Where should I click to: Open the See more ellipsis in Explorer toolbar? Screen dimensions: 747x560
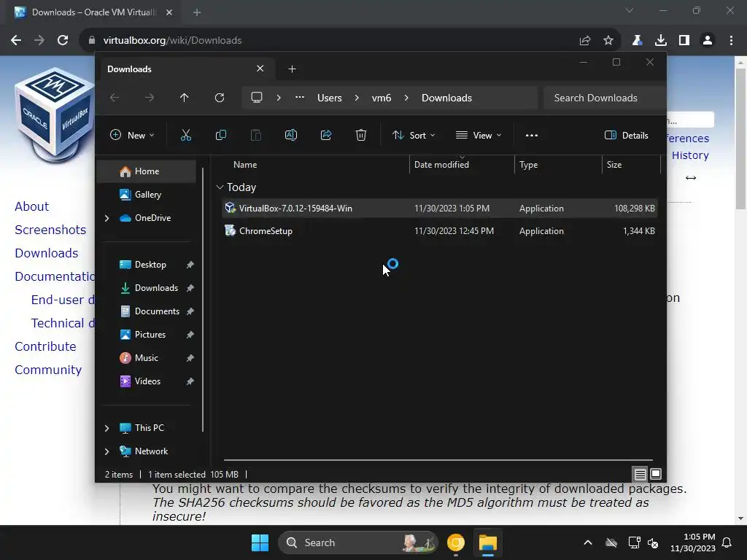point(532,135)
